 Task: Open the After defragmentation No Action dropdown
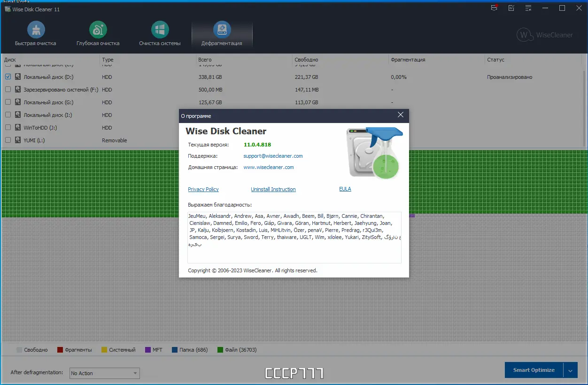pyautogui.click(x=104, y=373)
